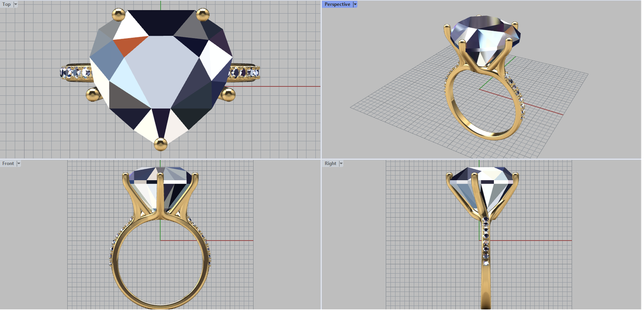
Task: Expand the Right viewport menu arrow
Action: point(341,164)
